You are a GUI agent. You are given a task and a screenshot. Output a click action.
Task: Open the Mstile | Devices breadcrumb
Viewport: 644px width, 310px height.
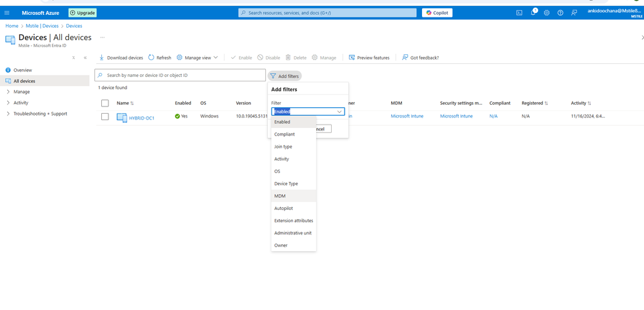pos(42,26)
